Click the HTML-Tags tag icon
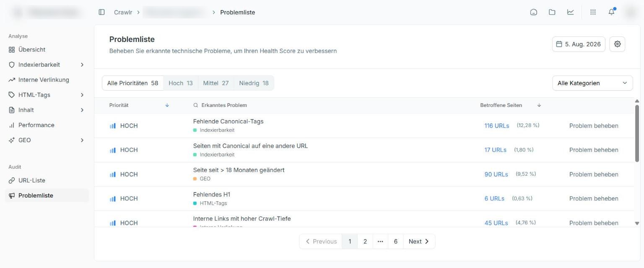 [11, 95]
